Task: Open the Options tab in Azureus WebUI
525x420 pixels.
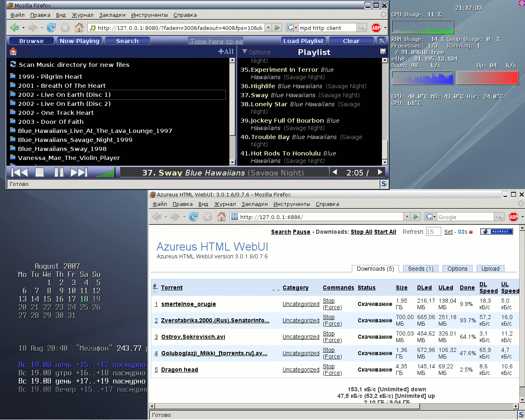Action: tap(457, 269)
